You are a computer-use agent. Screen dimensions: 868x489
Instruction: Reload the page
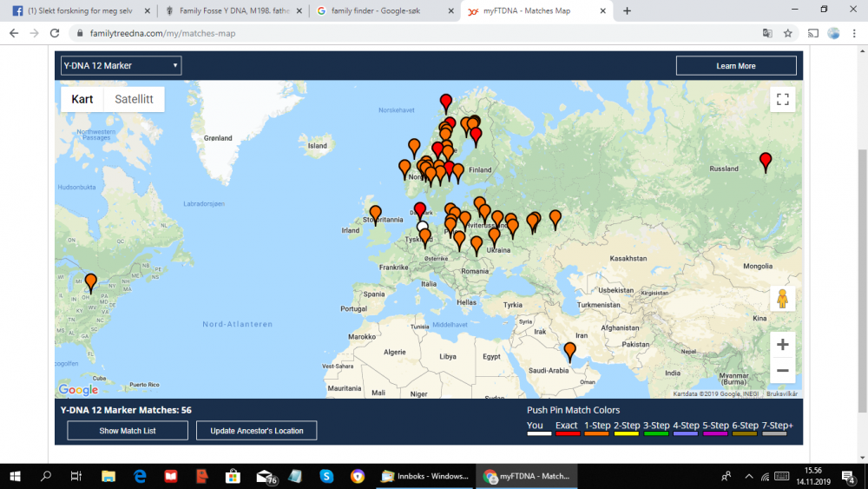54,33
